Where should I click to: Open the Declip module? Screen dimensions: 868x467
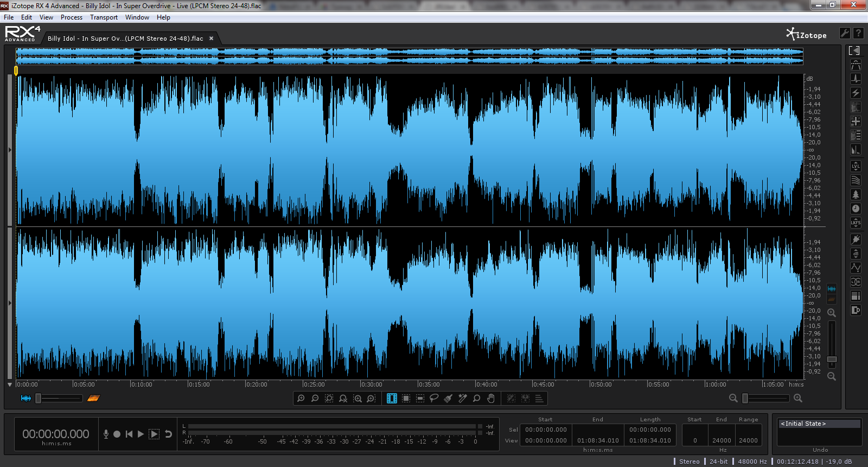(x=856, y=65)
